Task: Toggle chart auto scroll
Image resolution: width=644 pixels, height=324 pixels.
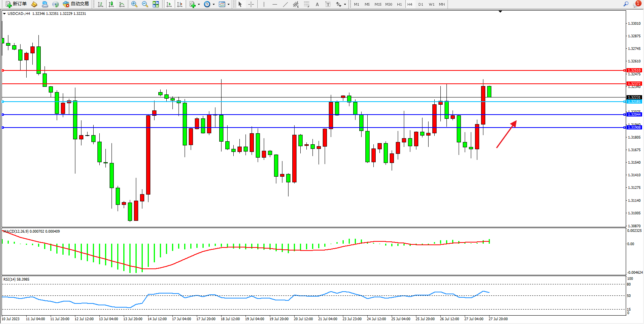Action: click(x=169, y=4)
